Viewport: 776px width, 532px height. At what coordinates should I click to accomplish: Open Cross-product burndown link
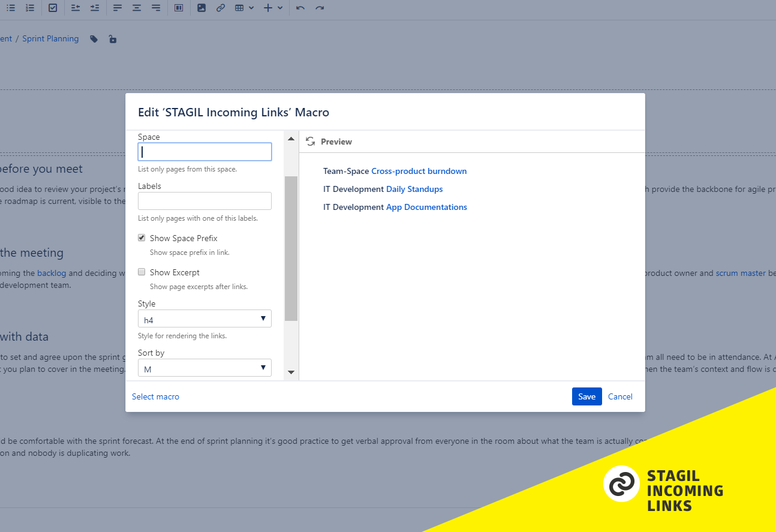click(419, 171)
